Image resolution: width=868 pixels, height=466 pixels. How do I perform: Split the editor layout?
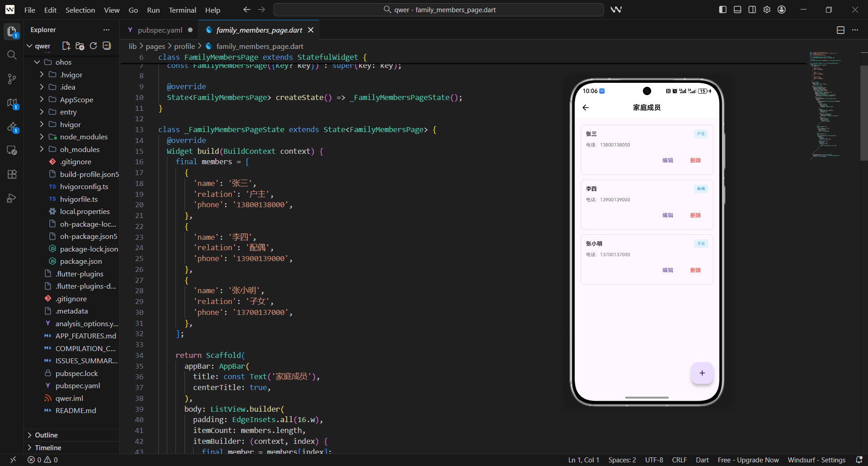[840, 30]
